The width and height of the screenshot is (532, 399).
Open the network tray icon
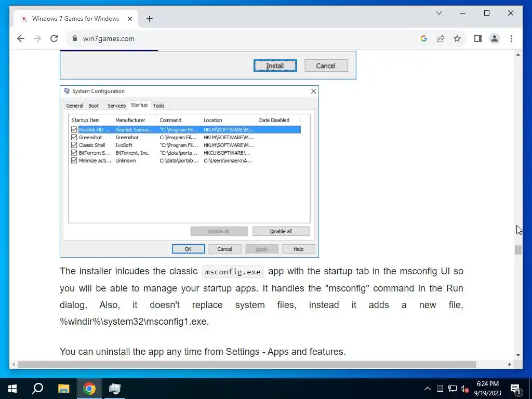point(453,389)
